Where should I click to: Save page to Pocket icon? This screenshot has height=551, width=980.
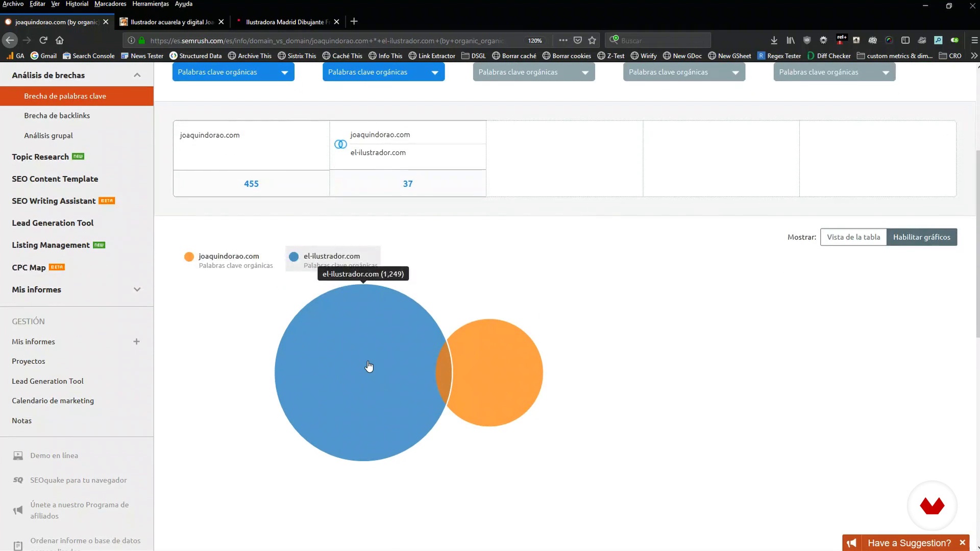pos(578,40)
